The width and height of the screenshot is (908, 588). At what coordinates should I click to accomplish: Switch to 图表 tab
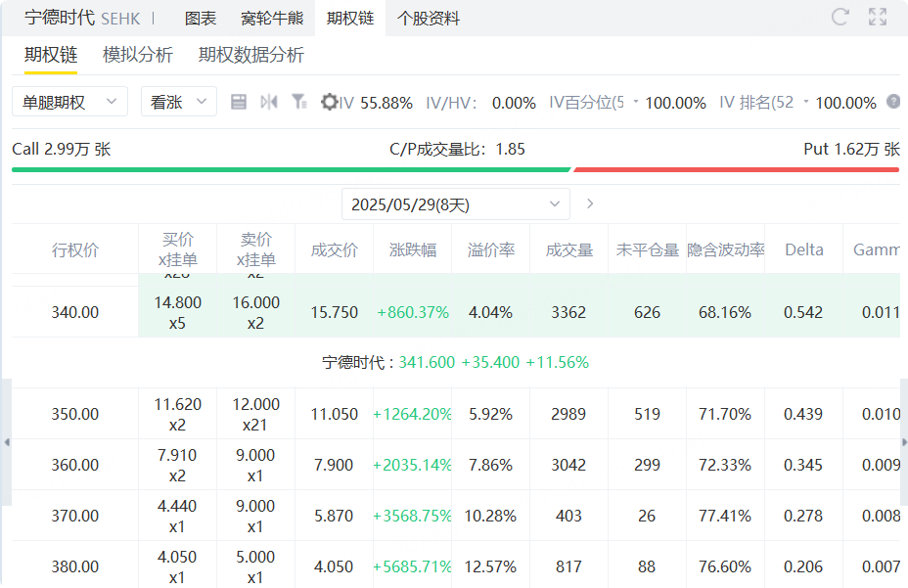(201, 19)
